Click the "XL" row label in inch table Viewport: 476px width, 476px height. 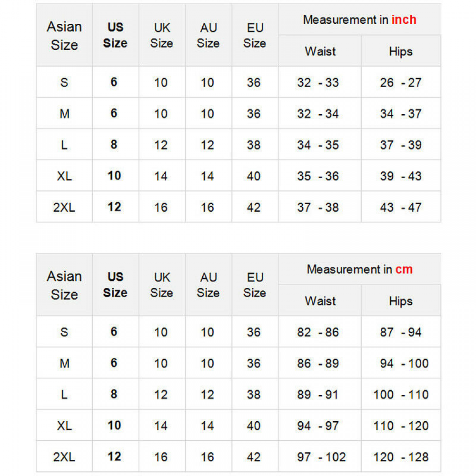[x=64, y=176]
